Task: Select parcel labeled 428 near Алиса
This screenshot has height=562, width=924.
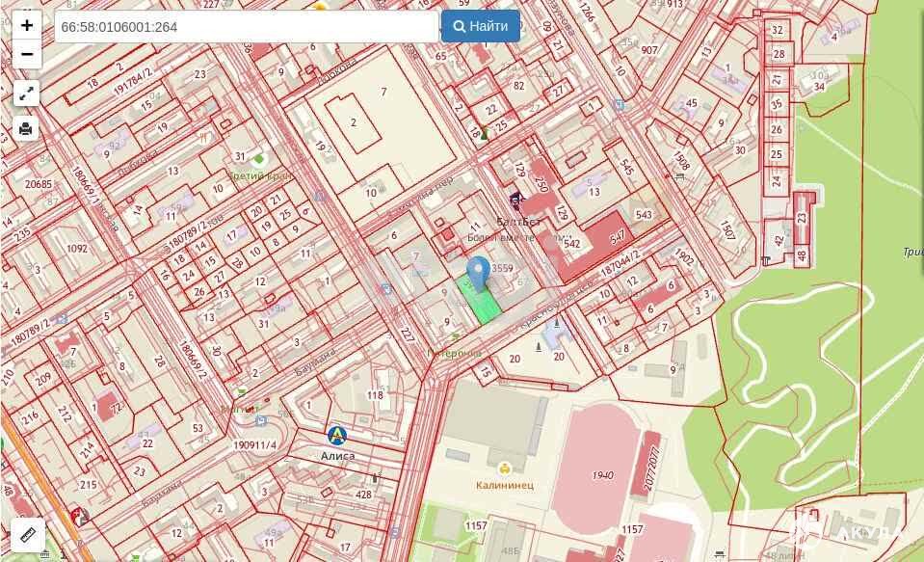Action: (363, 495)
